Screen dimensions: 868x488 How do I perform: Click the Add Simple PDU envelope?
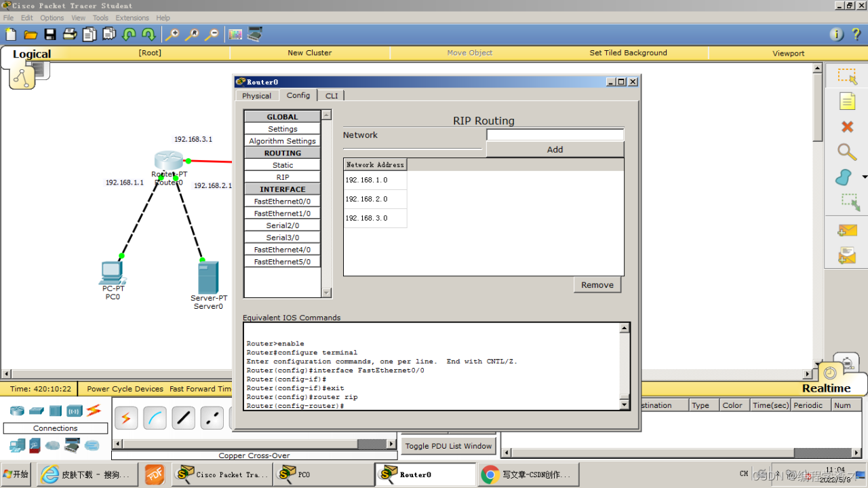coord(846,231)
